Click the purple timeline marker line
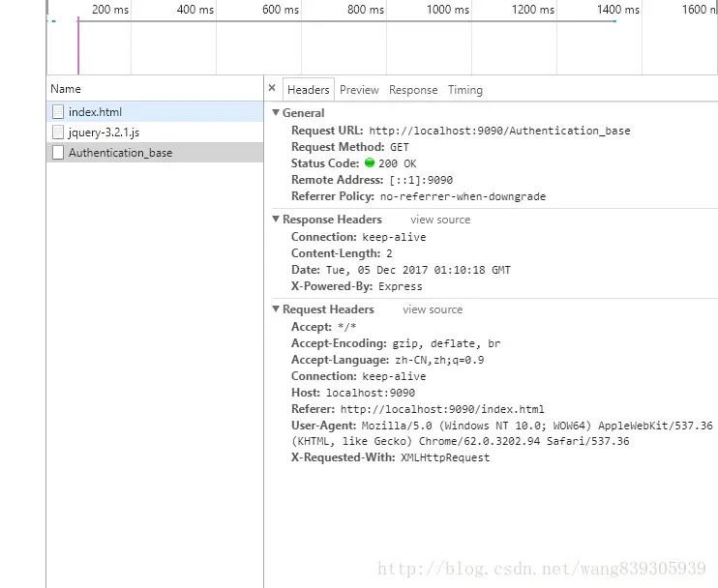 click(x=78, y=45)
